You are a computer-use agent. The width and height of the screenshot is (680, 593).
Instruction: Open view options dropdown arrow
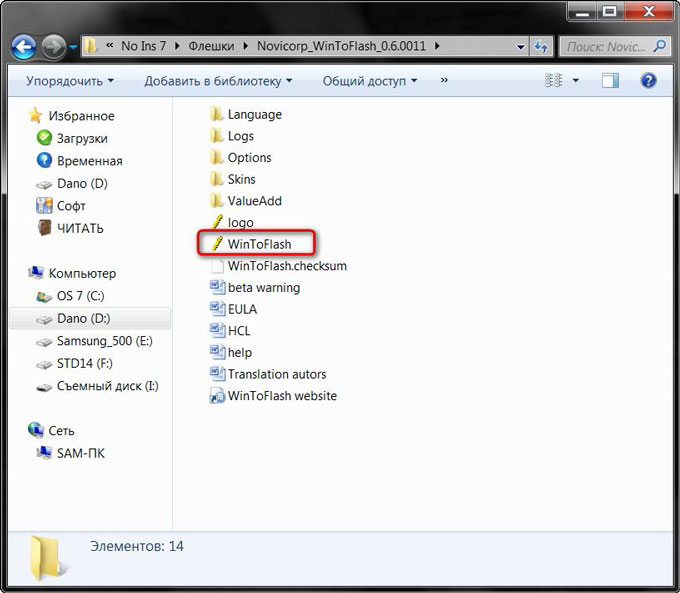click(x=576, y=81)
